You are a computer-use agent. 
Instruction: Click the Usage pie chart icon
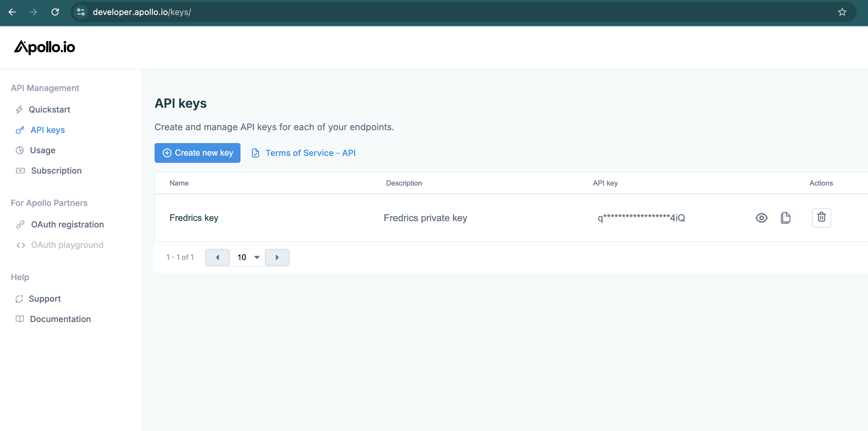point(20,150)
